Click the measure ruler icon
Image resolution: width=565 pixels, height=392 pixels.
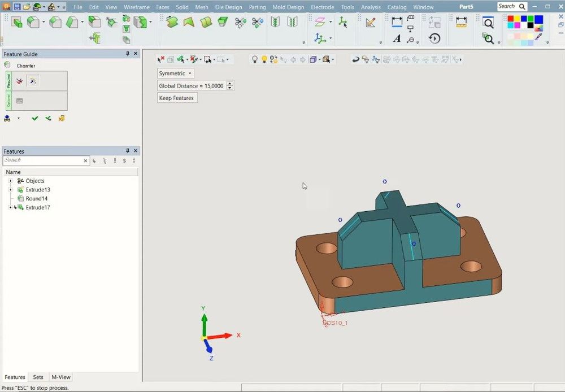tap(461, 22)
